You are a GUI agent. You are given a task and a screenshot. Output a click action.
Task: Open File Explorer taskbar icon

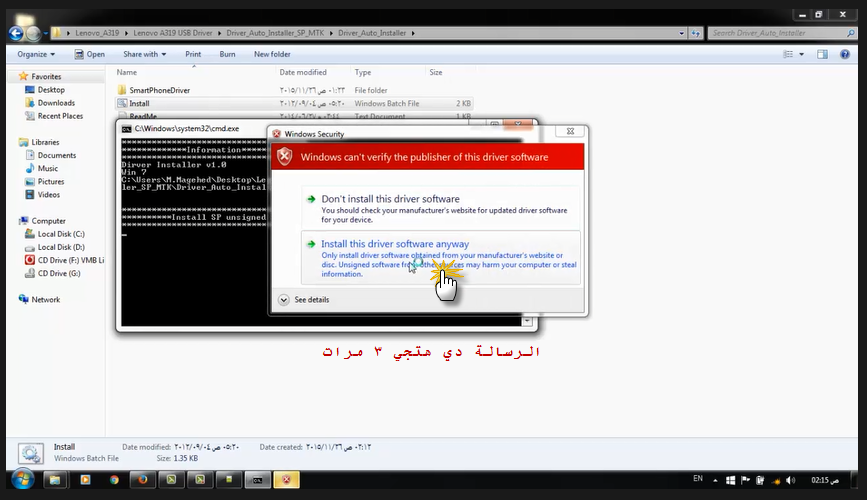(x=55, y=480)
